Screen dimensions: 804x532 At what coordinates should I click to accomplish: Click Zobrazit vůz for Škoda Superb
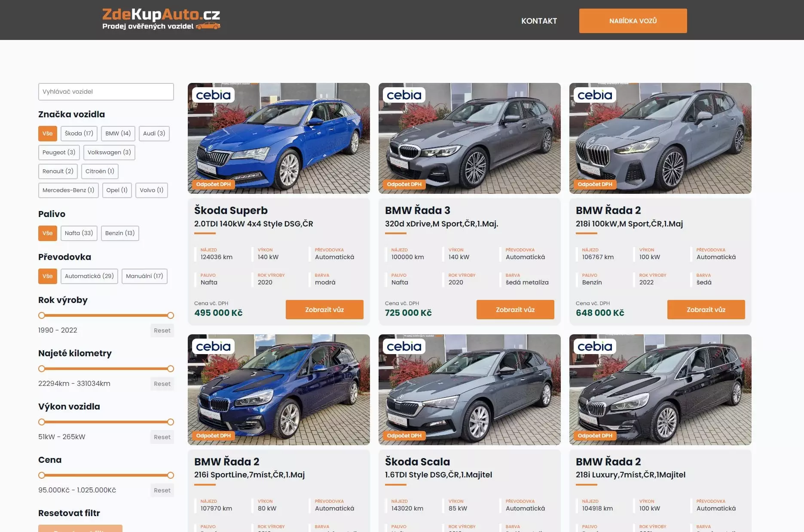pos(324,309)
